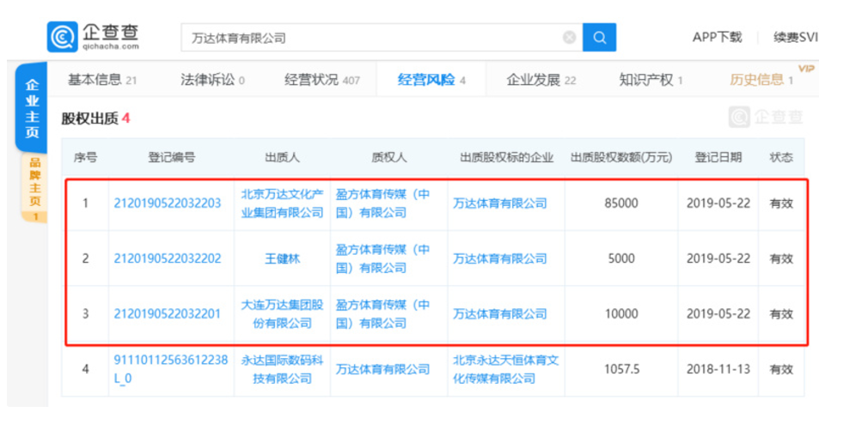Open target company 万达体育有限公司 in row 2
Image resolution: width=868 pixels, height=443 pixels.
tap(500, 258)
